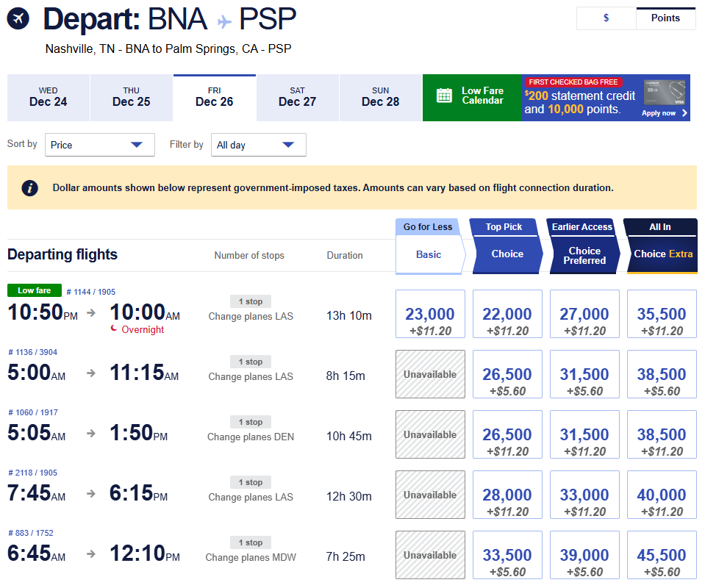Click Change planes DEN text

251,437
